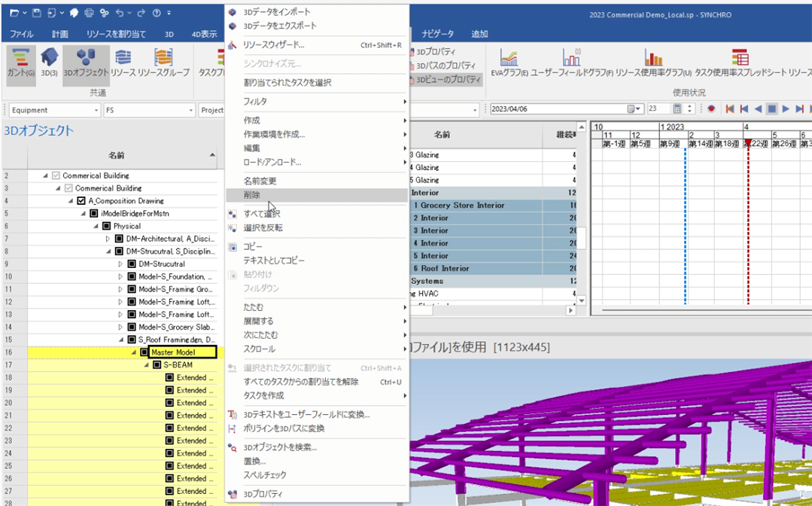
Task: Click the Stop square playback button
Action: click(x=771, y=109)
